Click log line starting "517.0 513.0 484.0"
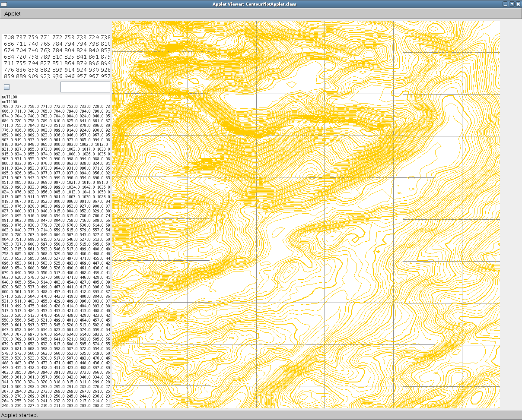 [56, 310]
